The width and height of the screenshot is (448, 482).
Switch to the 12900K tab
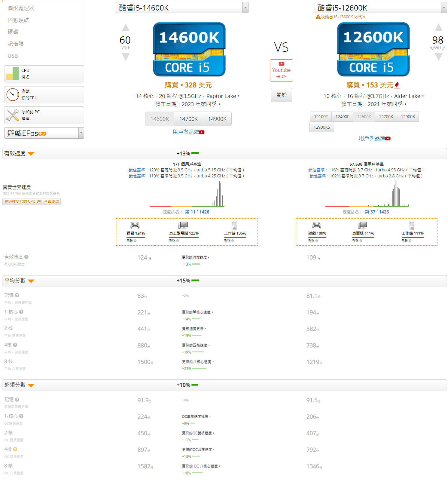click(x=408, y=117)
